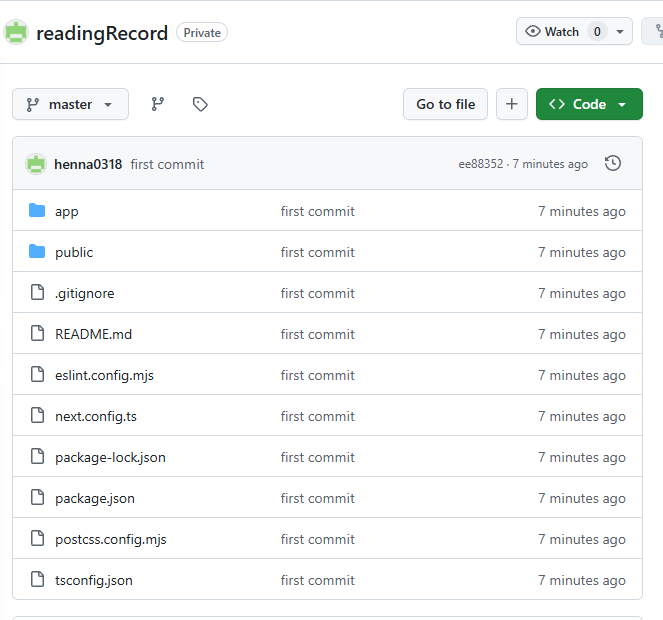View branches via the branch icon
The height and width of the screenshot is (620, 663).
tap(158, 104)
